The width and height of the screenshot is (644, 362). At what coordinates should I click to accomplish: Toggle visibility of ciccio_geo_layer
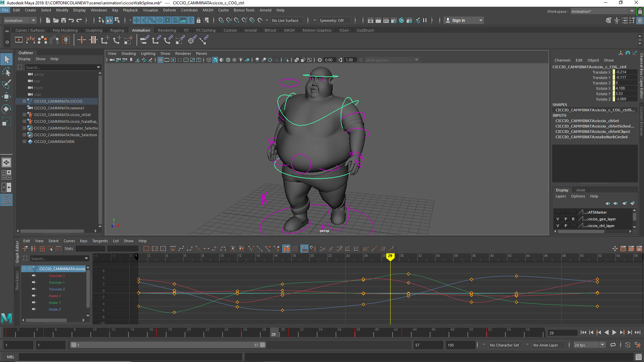click(558, 219)
